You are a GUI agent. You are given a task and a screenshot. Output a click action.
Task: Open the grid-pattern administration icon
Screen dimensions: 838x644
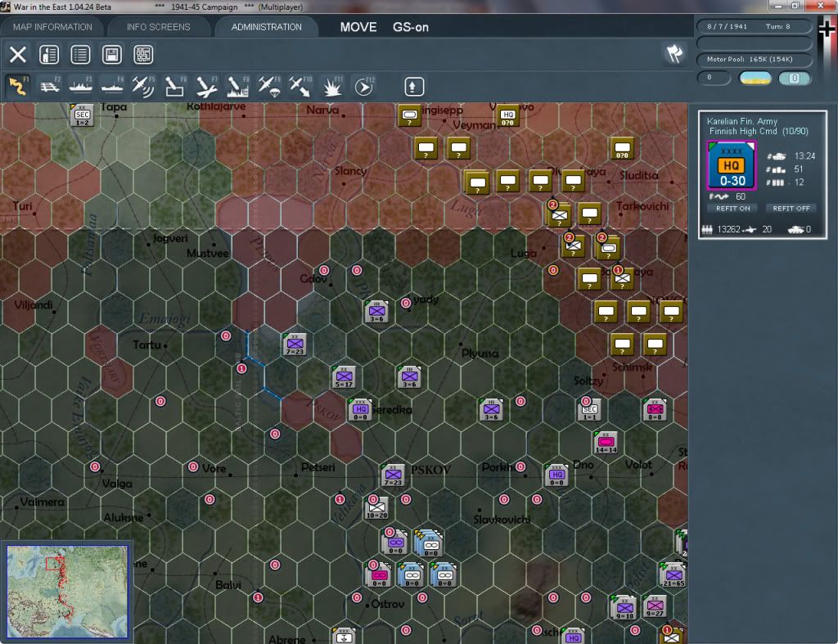tap(143, 55)
